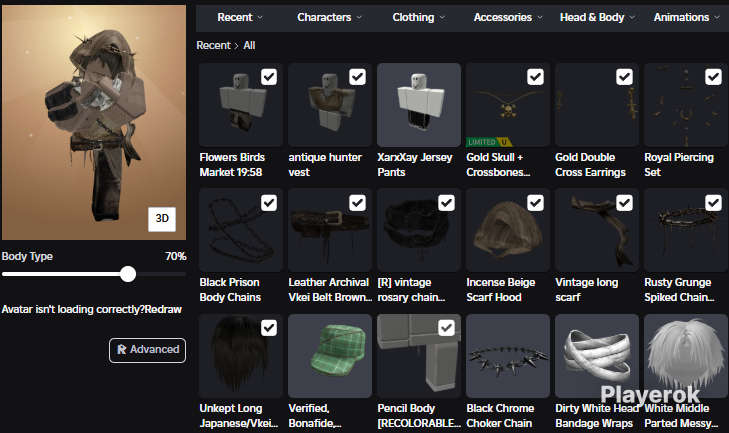Click the LIMITED U badge on Gold Skull item
The height and width of the screenshot is (433, 729).
coord(489,142)
